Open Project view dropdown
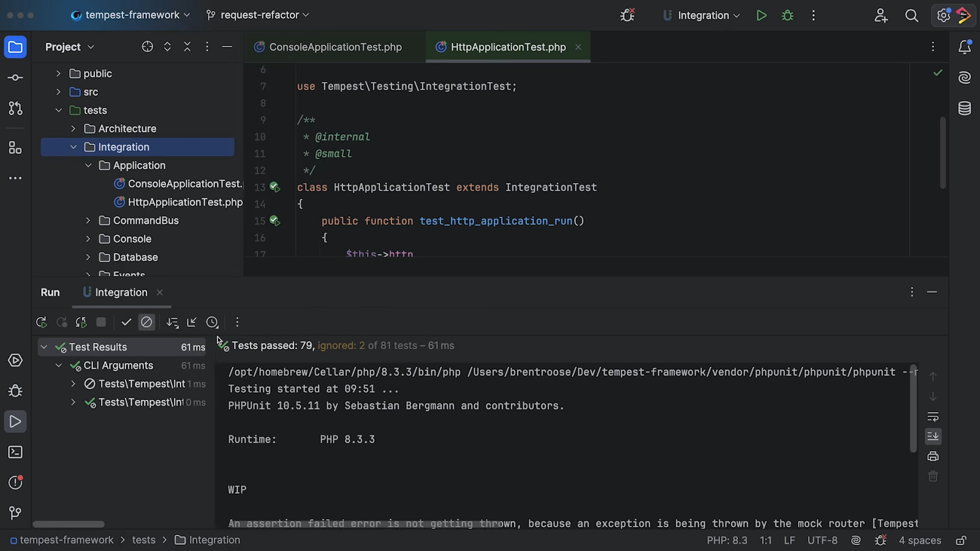This screenshot has width=980, height=551. coord(70,47)
